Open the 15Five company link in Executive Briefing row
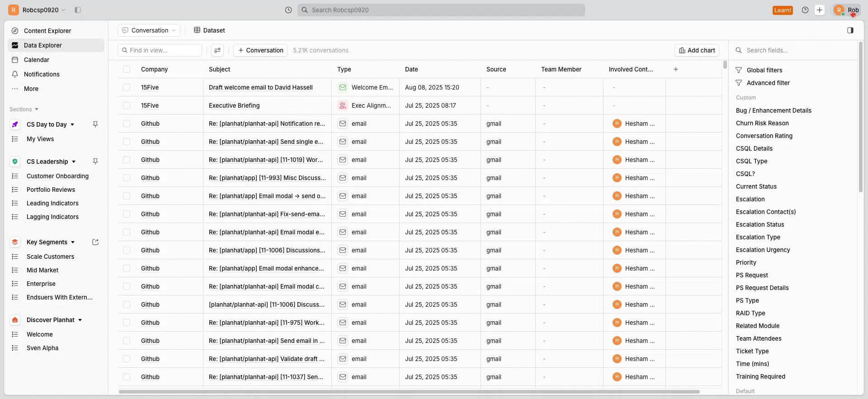This screenshot has height=399, width=868. [x=150, y=105]
